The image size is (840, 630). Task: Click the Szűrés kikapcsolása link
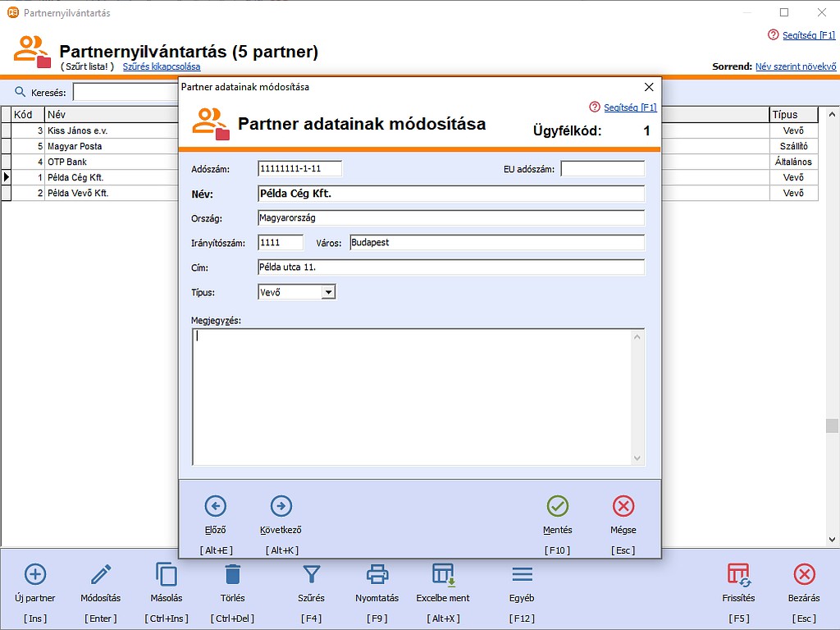point(162,66)
